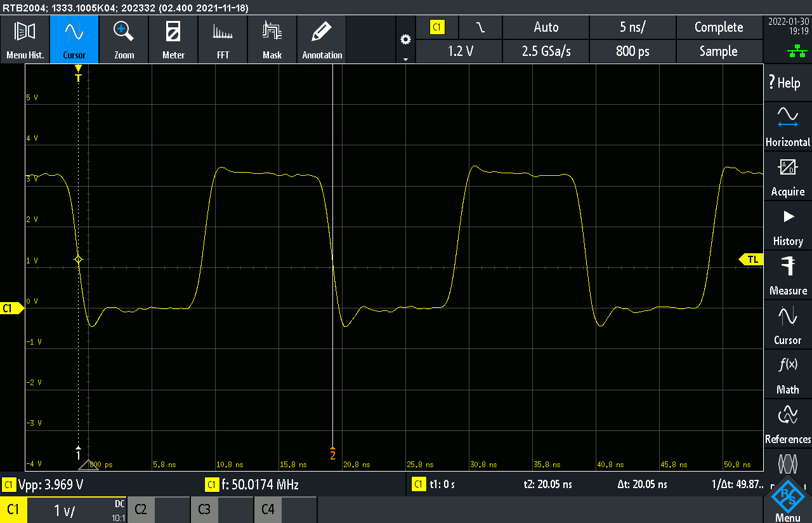Activate the Zoom magnifier tool
Screen dimensions: 812x523
(x=124, y=39)
